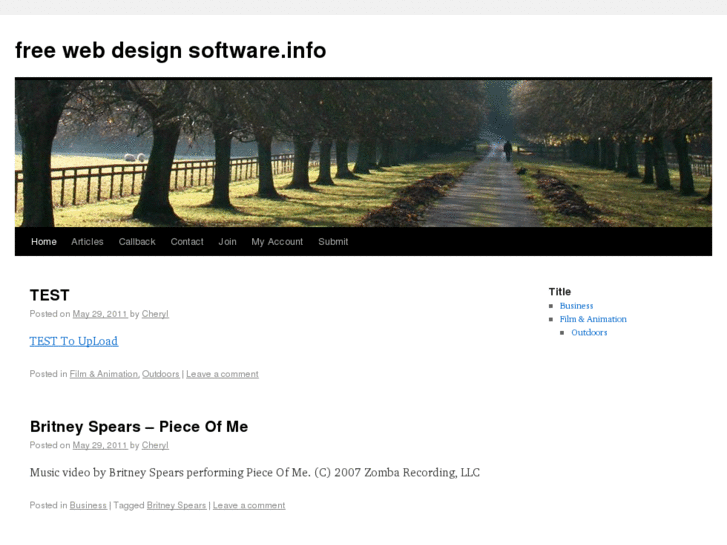Click the site title 'free web design software.info'
Viewport: 727px width, 545px height.
tap(170, 50)
